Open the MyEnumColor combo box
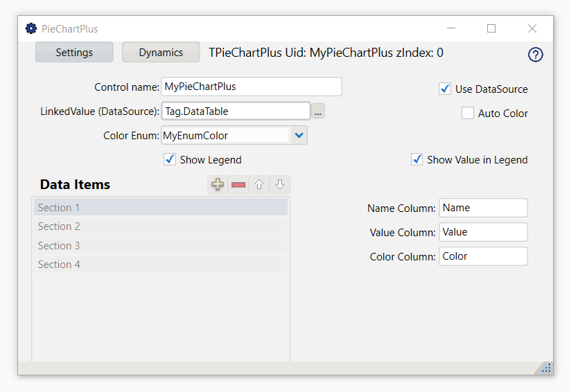Image resolution: width=569 pixels, height=392 pixels. pyautogui.click(x=234, y=135)
